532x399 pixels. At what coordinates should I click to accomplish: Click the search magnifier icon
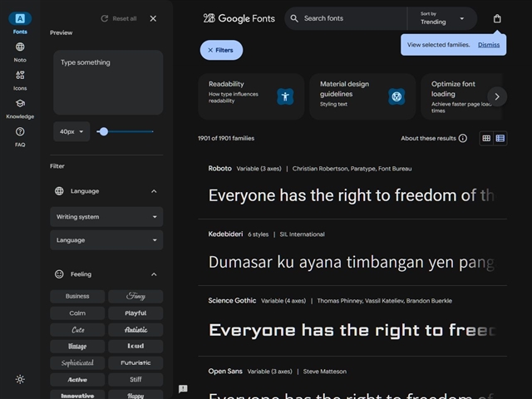tap(294, 18)
